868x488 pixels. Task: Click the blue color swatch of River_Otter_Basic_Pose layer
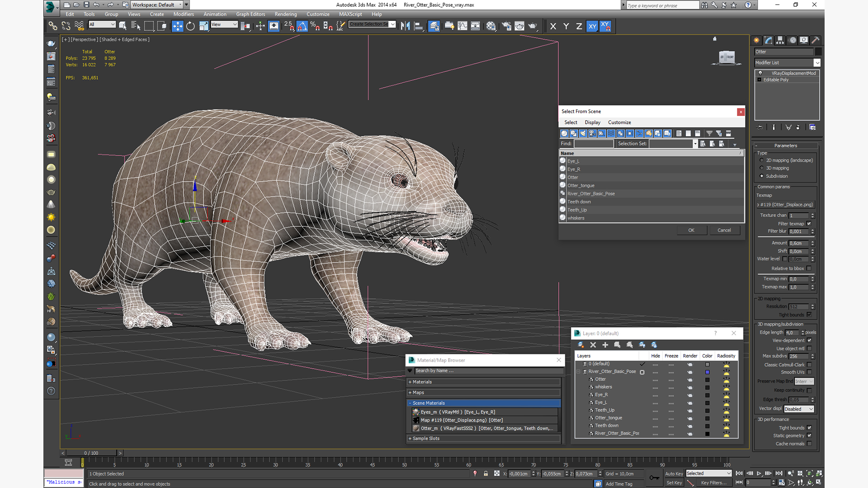click(708, 372)
